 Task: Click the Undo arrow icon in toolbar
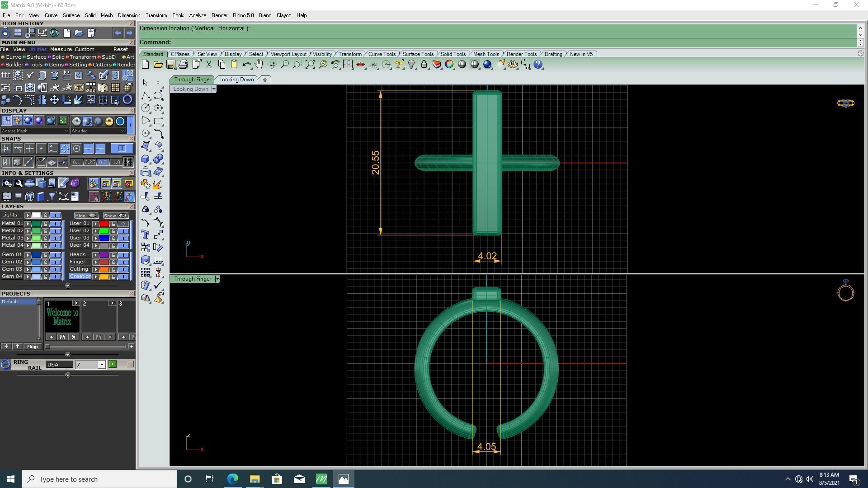point(246,65)
